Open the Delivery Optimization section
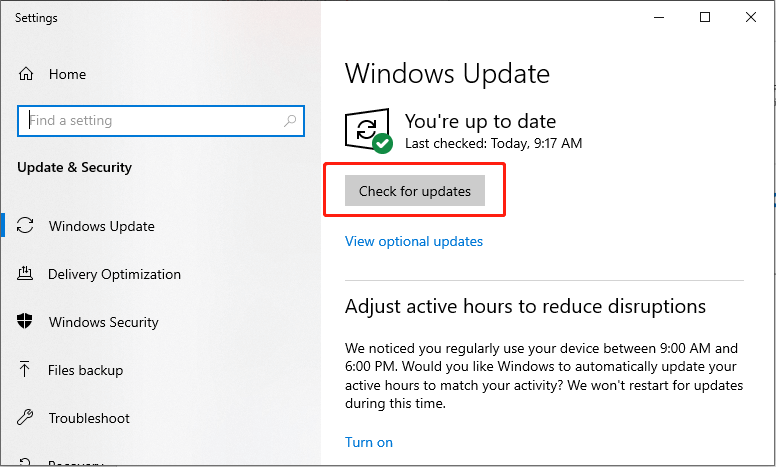 [114, 274]
